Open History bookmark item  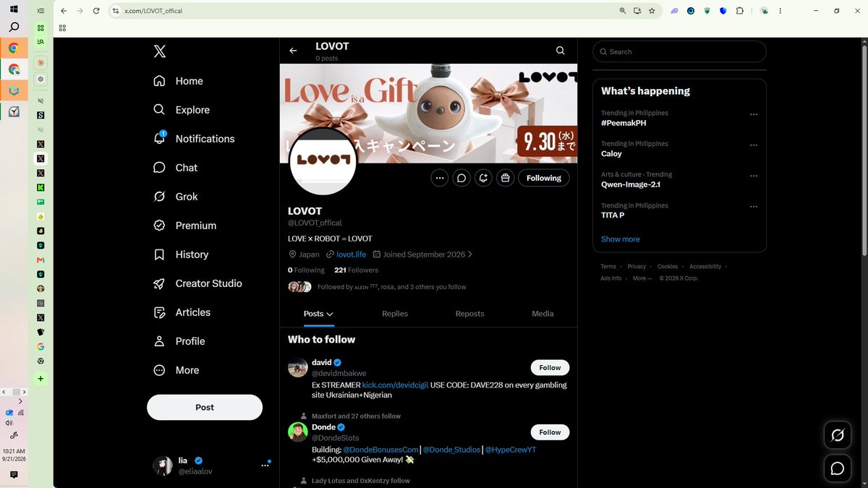click(182, 254)
